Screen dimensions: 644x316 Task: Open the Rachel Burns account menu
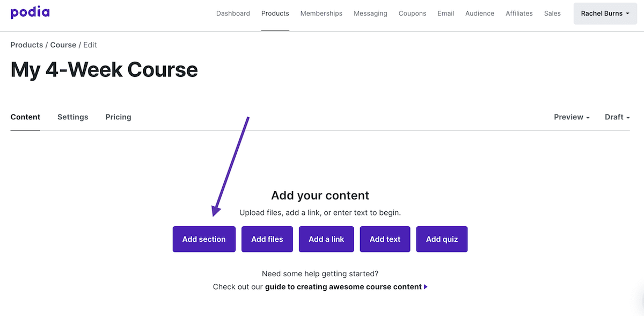coord(605,13)
